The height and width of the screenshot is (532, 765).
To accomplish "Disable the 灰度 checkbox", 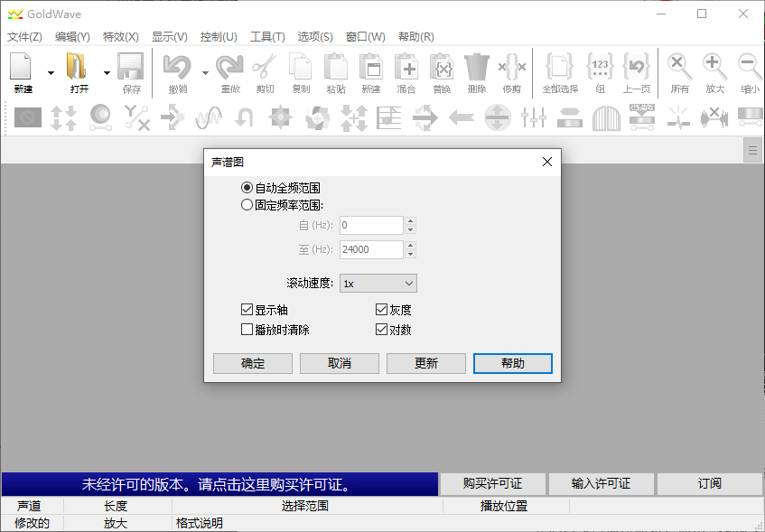I will (381, 310).
